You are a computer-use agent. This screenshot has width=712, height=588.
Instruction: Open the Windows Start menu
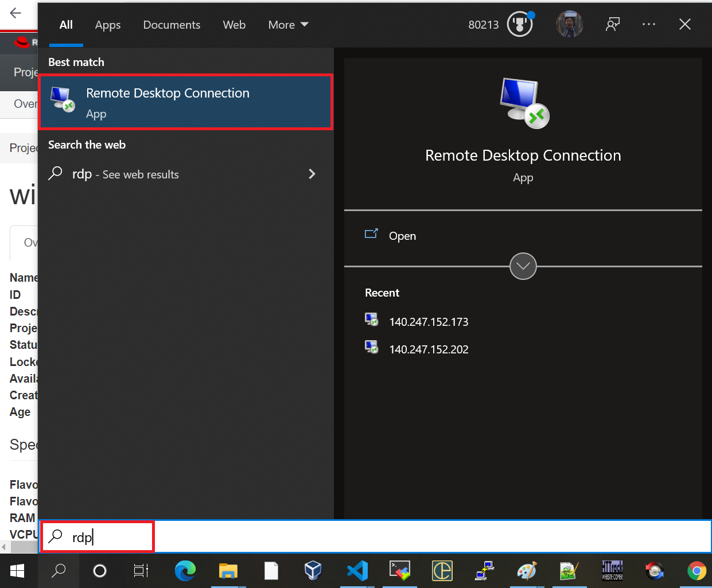click(x=17, y=571)
